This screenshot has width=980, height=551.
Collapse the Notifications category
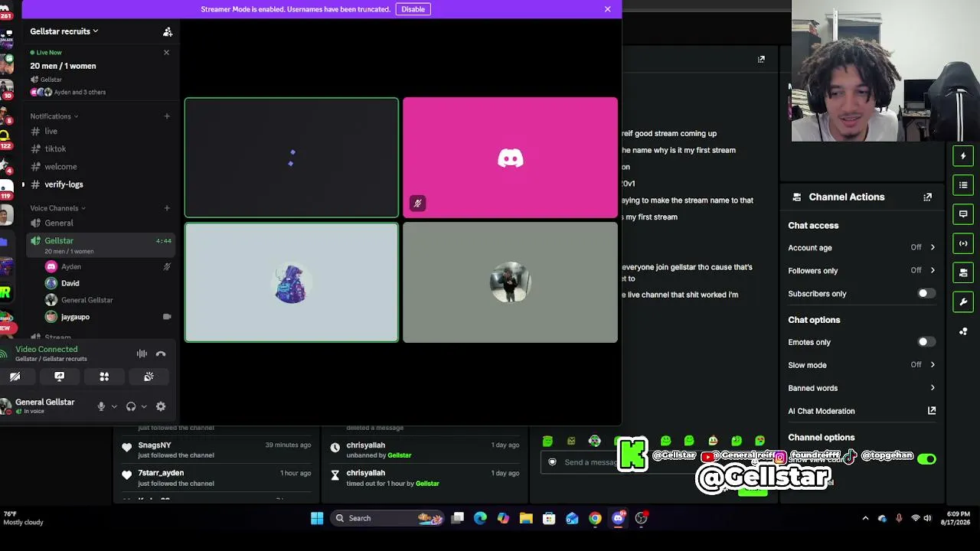pos(54,116)
